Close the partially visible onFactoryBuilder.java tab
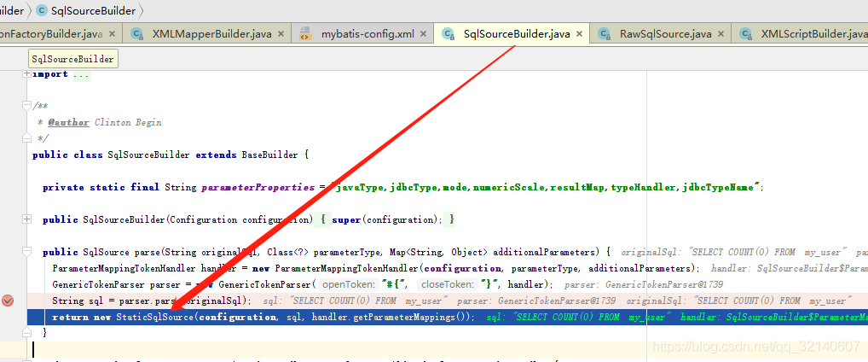The height and width of the screenshot is (362, 868). [112, 34]
